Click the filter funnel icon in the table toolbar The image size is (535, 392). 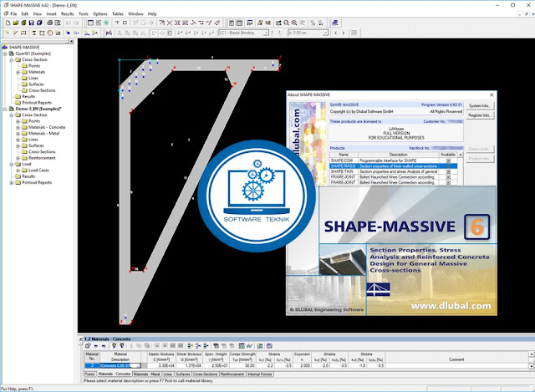(114, 346)
